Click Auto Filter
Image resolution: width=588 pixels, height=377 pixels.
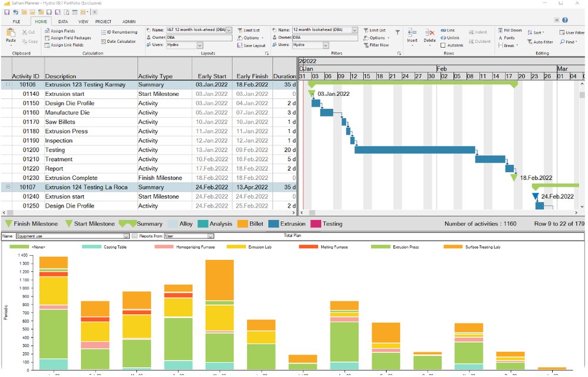tap(540, 42)
